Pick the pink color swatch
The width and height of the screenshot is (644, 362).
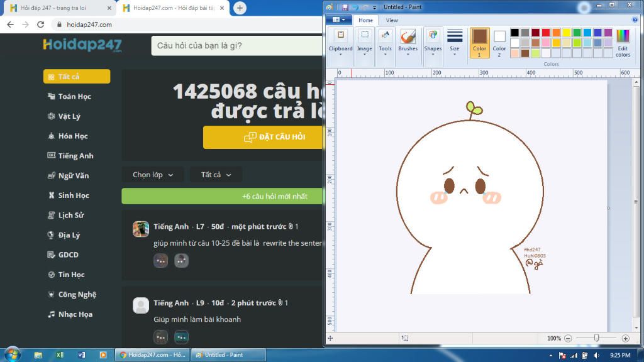[x=546, y=43]
